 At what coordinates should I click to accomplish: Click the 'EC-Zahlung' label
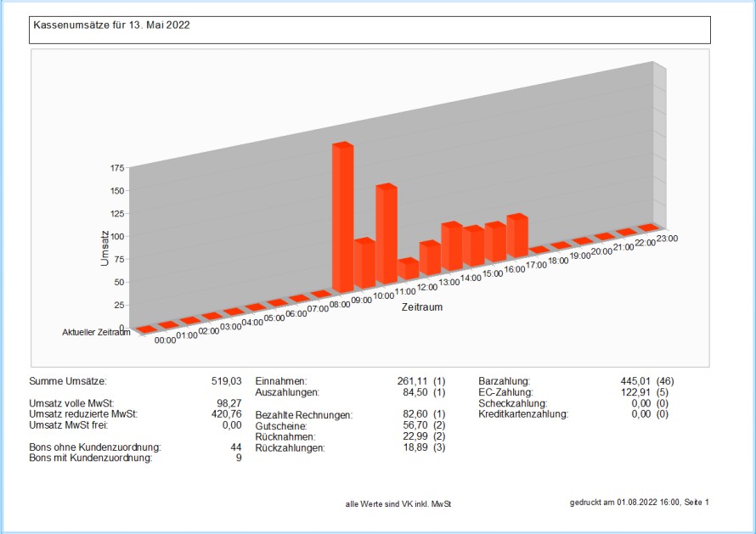pos(505,393)
